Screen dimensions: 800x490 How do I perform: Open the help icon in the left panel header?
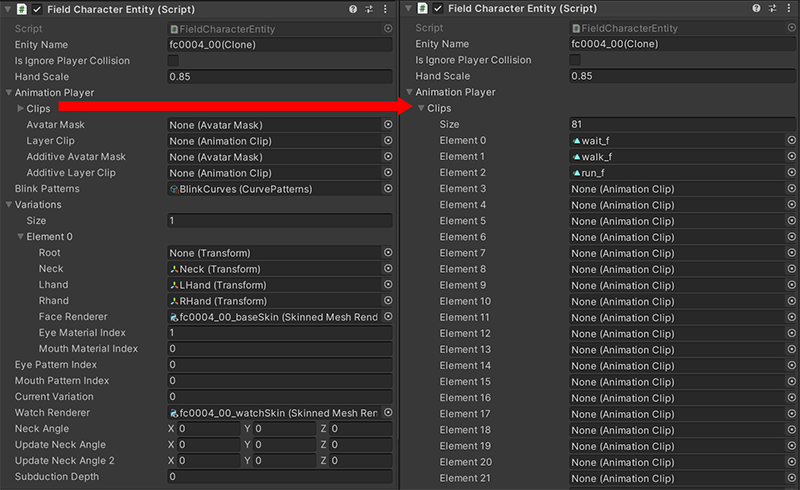(x=353, y=9)
